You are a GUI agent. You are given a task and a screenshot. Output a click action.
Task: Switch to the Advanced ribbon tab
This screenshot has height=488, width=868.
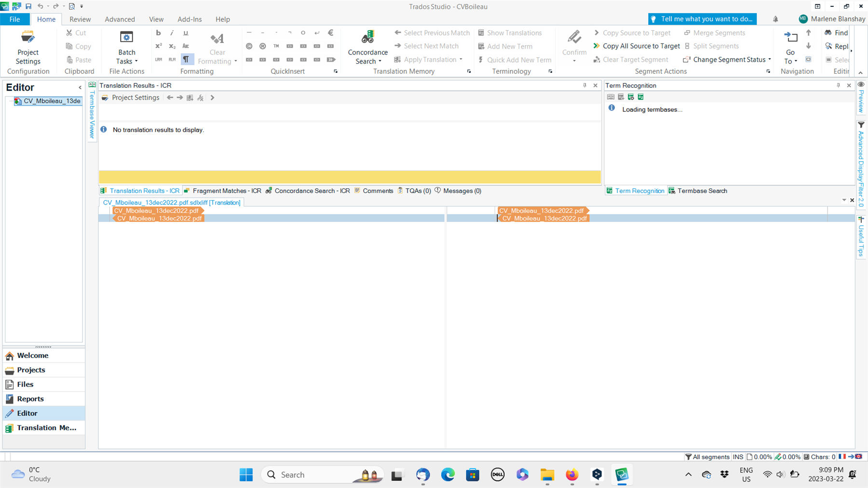(120, 19)
